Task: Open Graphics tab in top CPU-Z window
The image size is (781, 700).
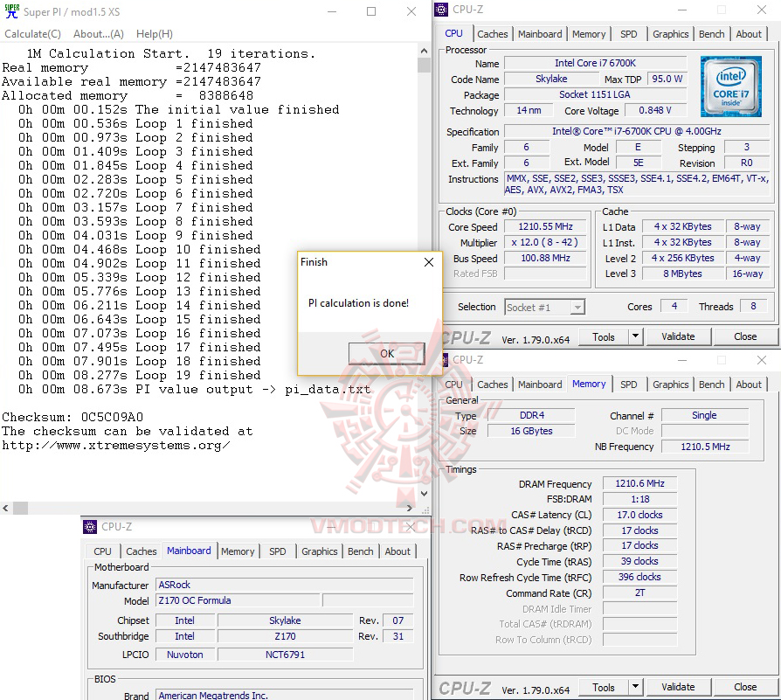Action: (x=670, y=34)
